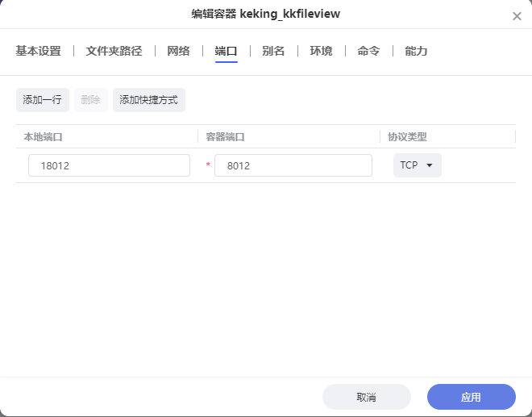
Task: Switch to the 环境 tab
Action: pyautogui.click(x=321, y=51)
